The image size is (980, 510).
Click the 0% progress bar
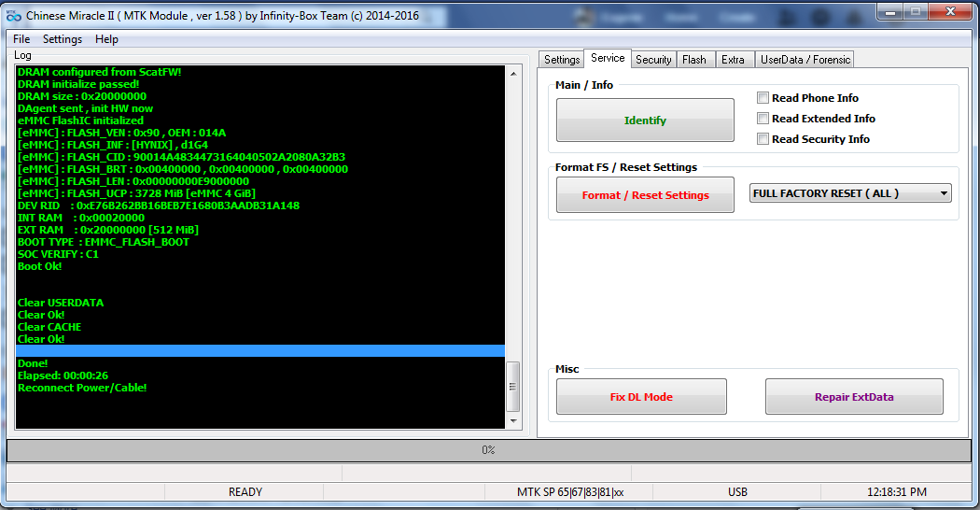tap(489, 450)
